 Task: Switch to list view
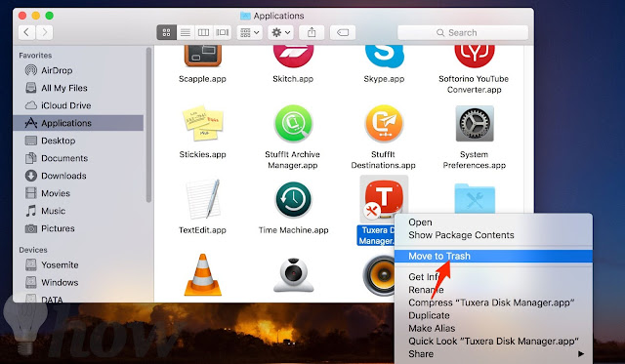click(x=185, y=32)
